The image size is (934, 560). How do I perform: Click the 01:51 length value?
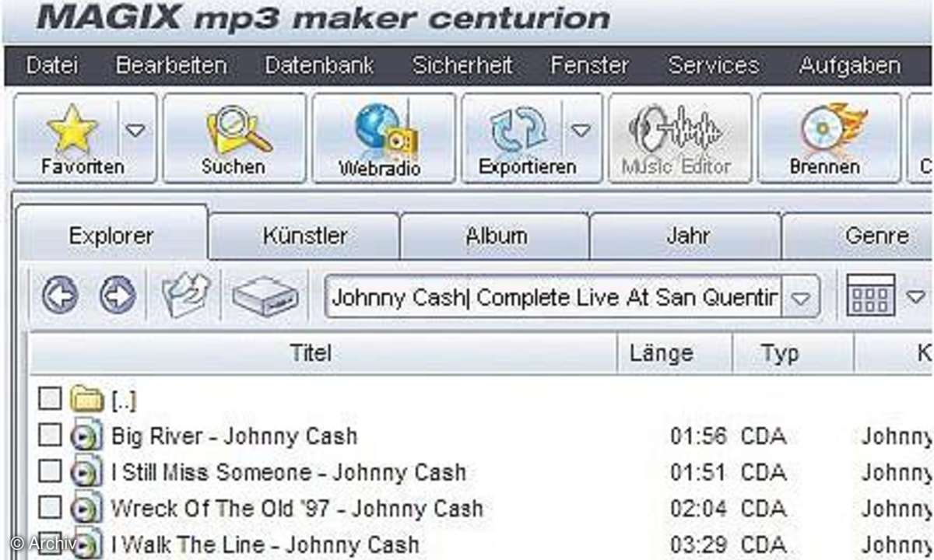pyautogui.click(x=698, y=472)
